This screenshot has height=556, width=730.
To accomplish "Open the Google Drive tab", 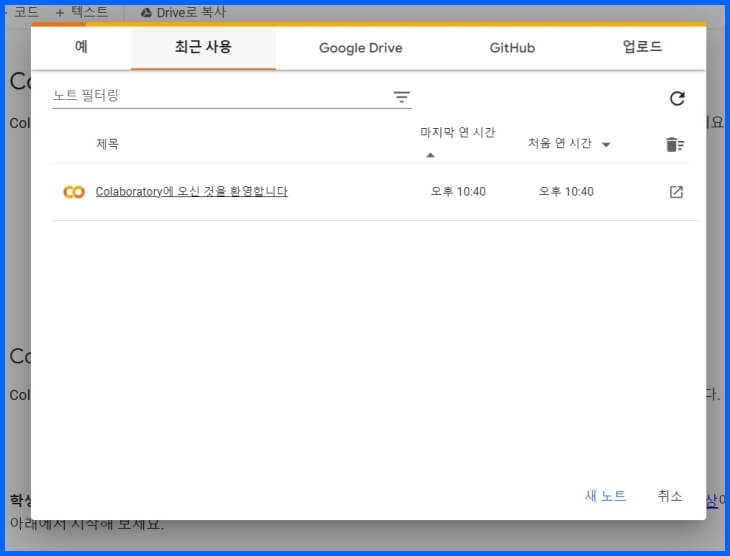I will click(x=360, y=48).
